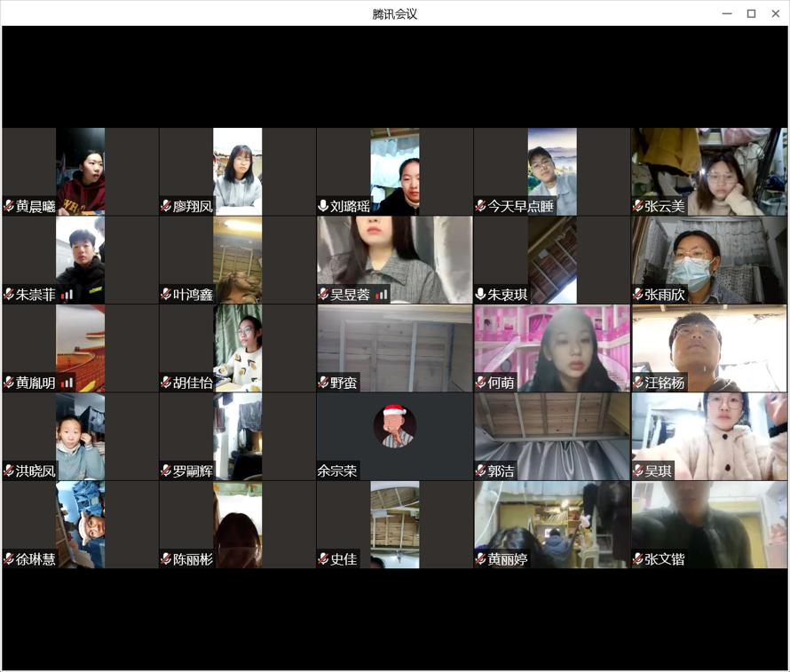Click the muted microphone icon beside 今天早点睡
Image resolution: width=790 pixels, height=672 pixels.
[x=480, y=206]
